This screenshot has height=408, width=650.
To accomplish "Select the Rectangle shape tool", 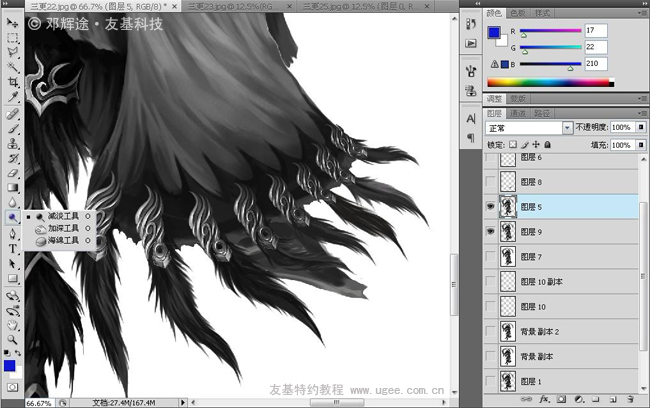I will 12,278.
